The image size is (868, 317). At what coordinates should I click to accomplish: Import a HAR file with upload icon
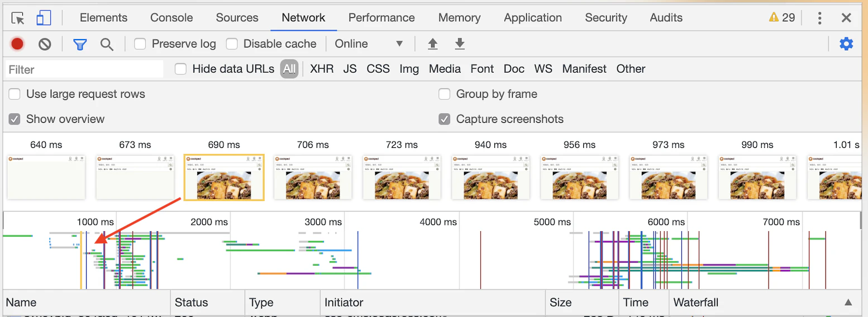(x=432, y=44)
